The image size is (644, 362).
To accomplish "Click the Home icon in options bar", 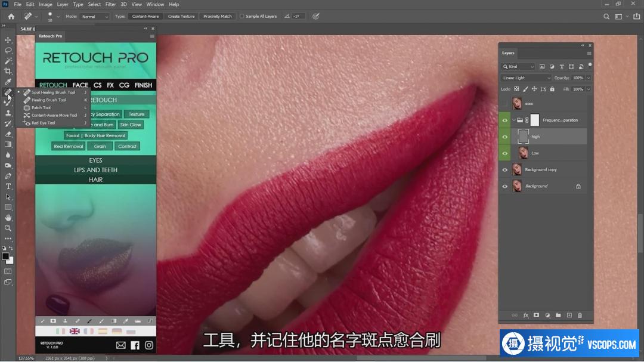I will [x=11, y=17].
